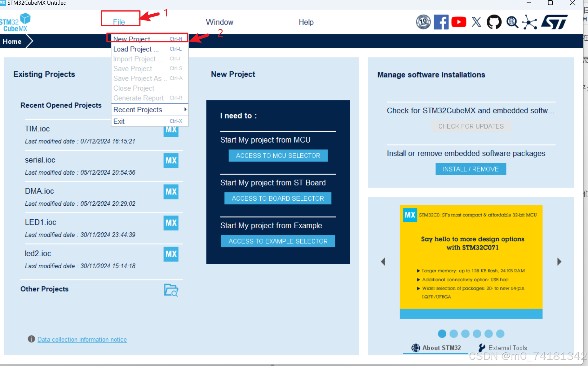Viewport: 588px width, 366px height.
Task: Open the YouTube icon in the header
Action: (x=458, y=22)
